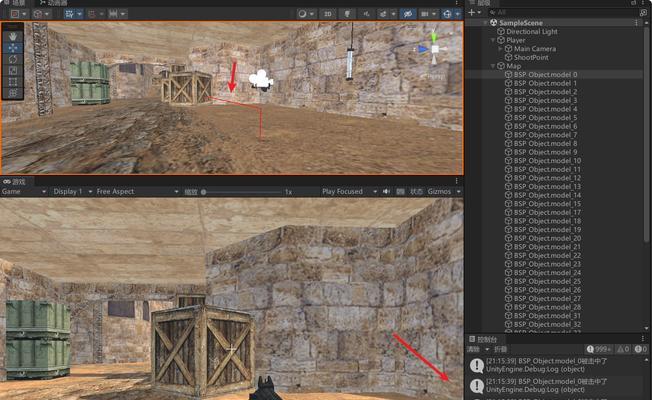Mute audio in Game view
The height and width of the screenshot is (400, 652).
tap(386, 192)
